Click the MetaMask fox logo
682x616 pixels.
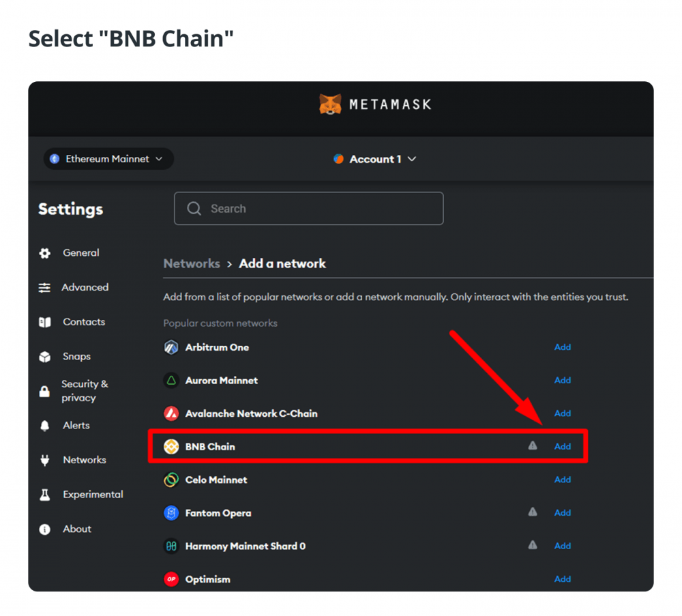[330, 104]
